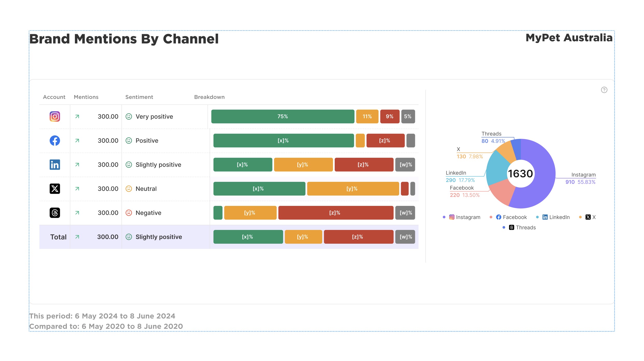This screenshot has width=644, height=361.
Task: Select the X channel icon in the table
Action: point(54,189)
